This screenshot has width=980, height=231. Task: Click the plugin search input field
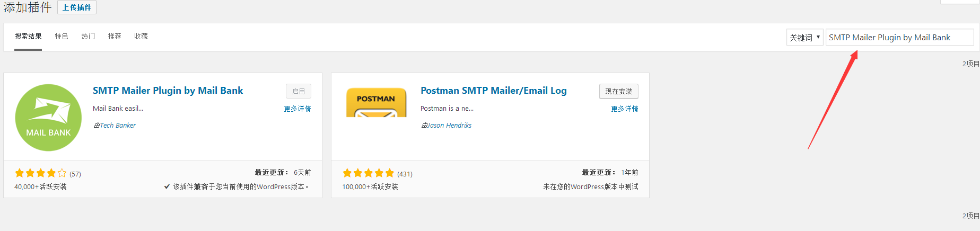pos(899,37)
